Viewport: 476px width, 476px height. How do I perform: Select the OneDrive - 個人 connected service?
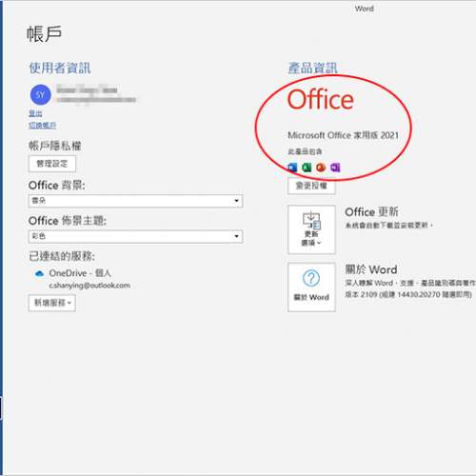80,273
